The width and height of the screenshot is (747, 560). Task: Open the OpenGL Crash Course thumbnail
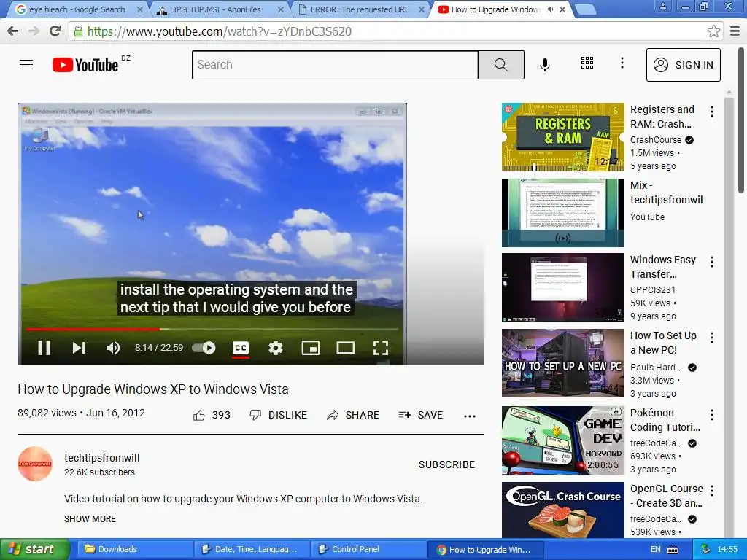(562, 510)
